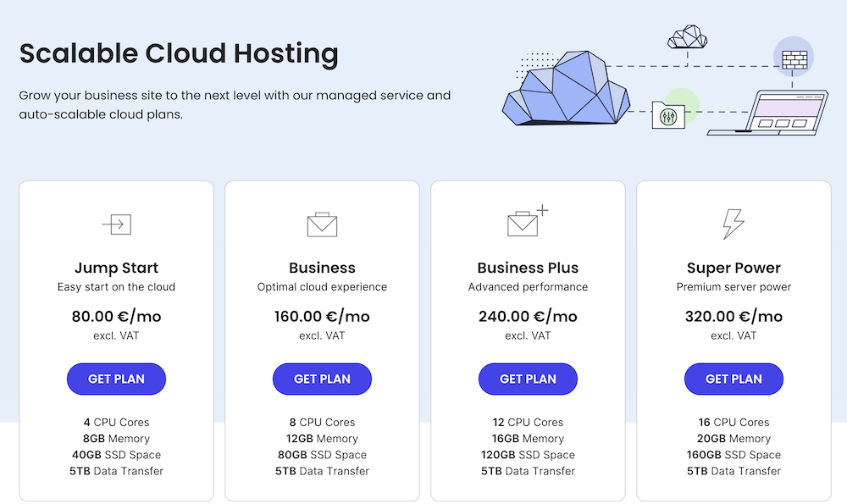The height and width of the screenshot is (504, 847).
Task: Click the Scalable Cloud Hosting heading
Action: [x=180, y=53]
